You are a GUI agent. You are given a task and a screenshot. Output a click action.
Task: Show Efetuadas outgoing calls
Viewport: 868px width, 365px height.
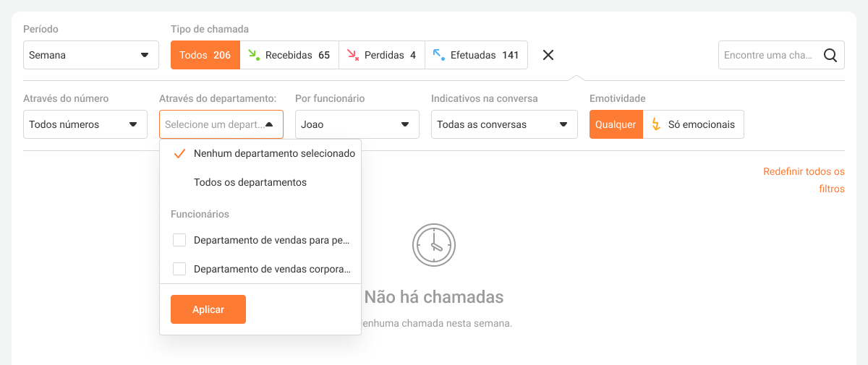click(476, 55)
